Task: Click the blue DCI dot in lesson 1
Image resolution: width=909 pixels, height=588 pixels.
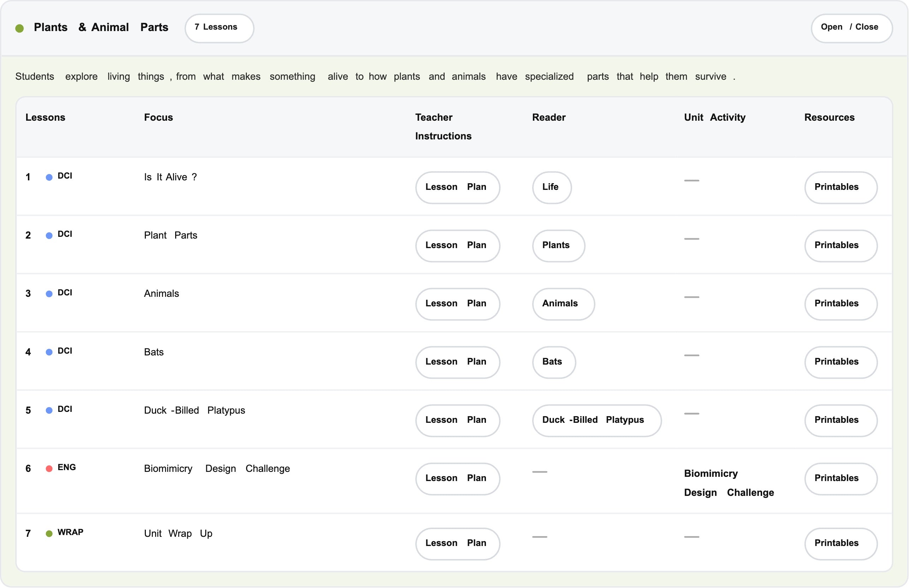Action: pyautogui.click(x=49, y=177)
